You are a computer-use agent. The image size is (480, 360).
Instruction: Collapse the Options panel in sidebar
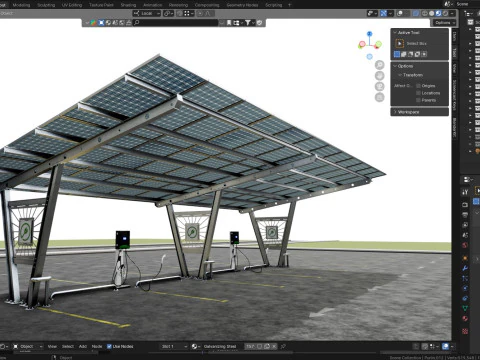pyautogui.click(x=395, y=66)
